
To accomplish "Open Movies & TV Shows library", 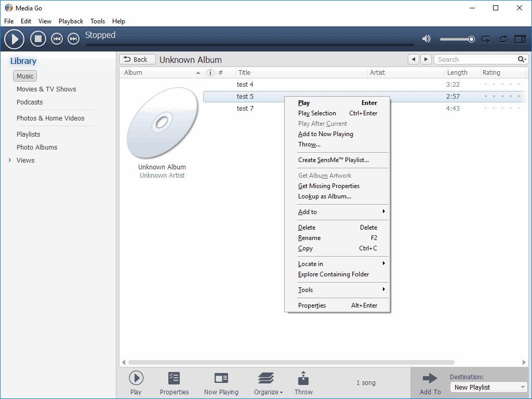I will pyautogui.click(x=46, y=89).
